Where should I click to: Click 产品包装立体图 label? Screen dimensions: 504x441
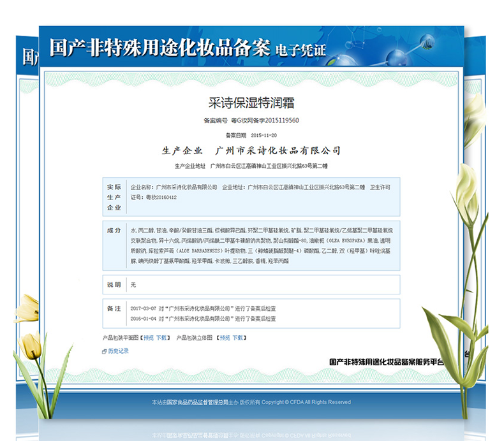click(195, 338)
